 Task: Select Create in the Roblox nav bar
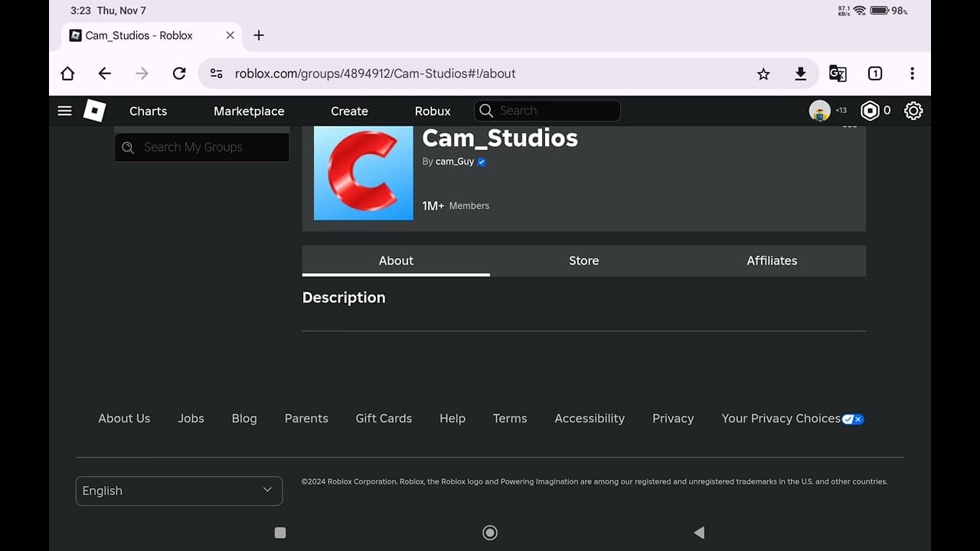pyautogui.click(x=349, y=111)
